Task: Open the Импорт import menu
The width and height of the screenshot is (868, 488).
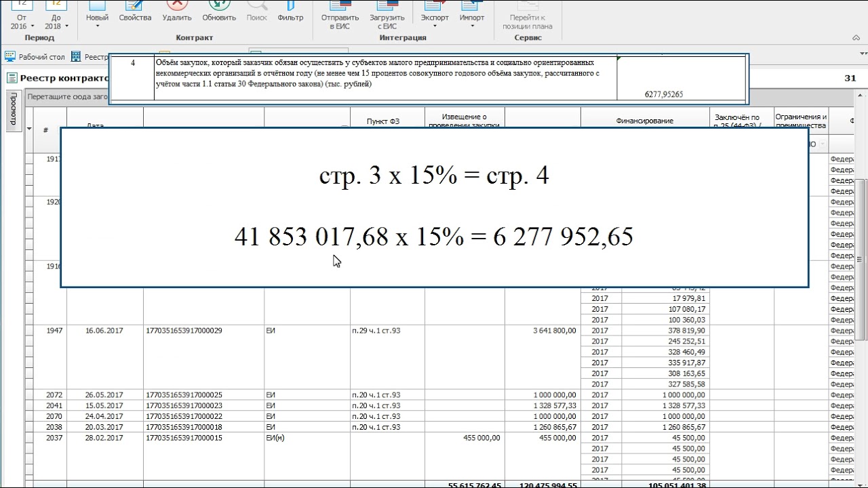Action: (x=472, y=15)
